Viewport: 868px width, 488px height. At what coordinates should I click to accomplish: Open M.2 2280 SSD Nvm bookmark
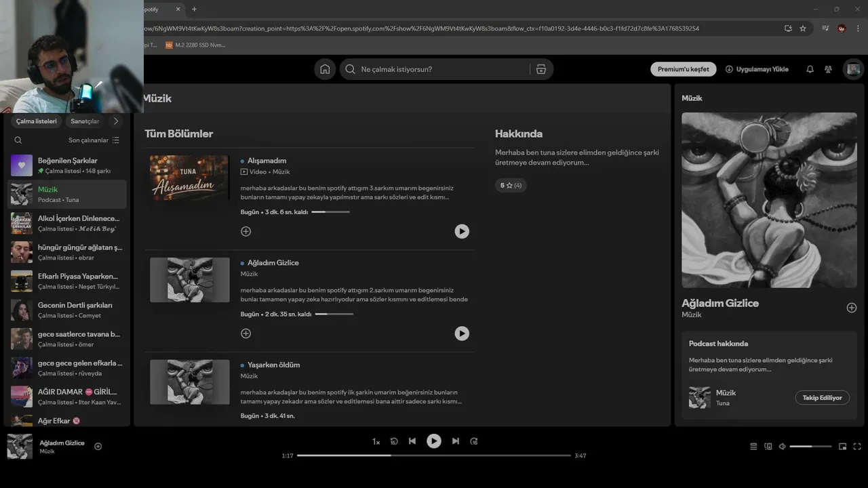pos(195,45)
